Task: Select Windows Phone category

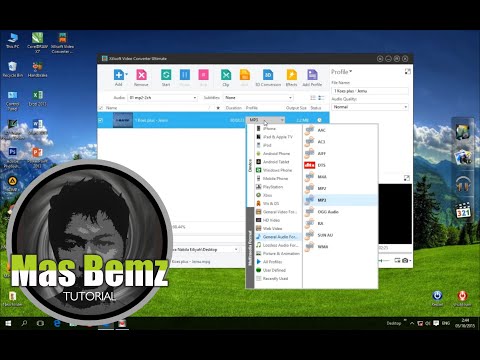Action: click(x=278, y=170)
